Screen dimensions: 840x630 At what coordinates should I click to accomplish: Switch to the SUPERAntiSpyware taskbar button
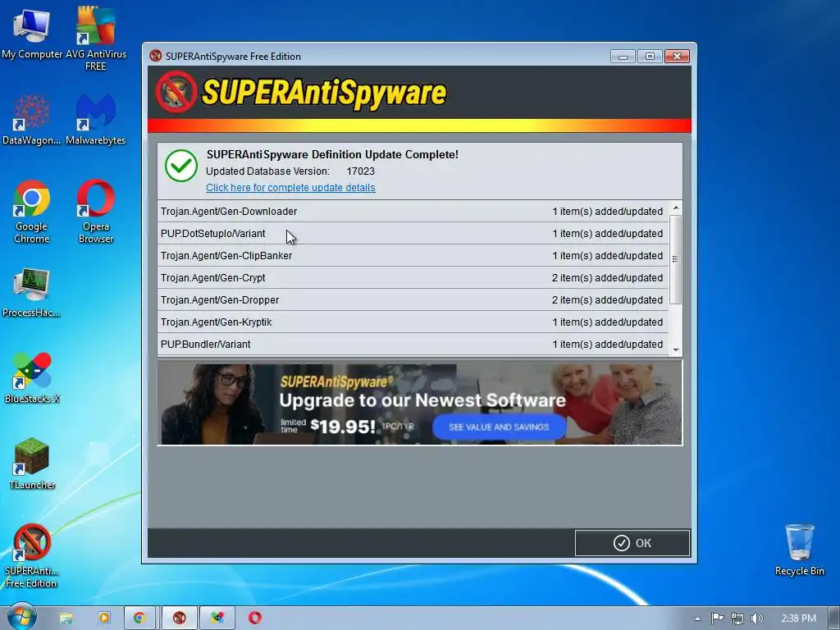click(180, 618)
